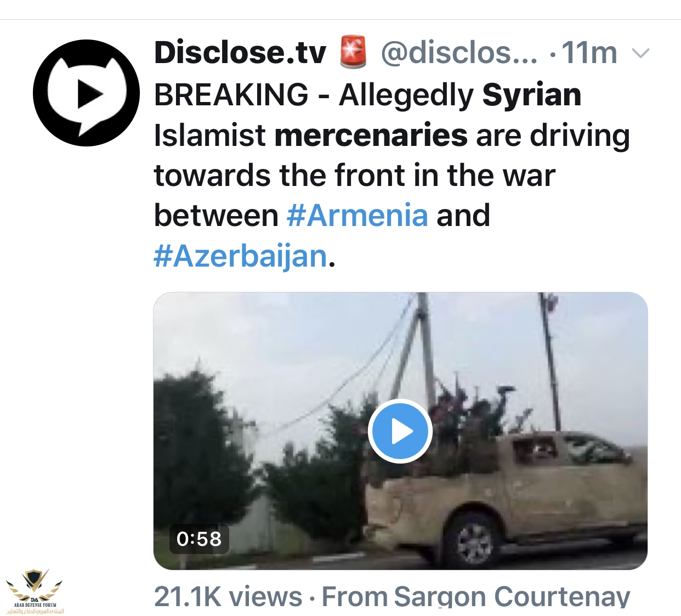Open the #Azerbaijan hashtag
Viewport: 681px width, 616px height.
point(241,256)
